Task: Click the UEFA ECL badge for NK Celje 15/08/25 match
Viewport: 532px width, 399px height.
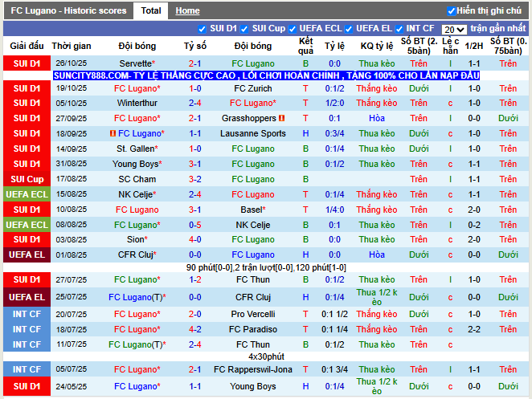Action: point(27,194)
